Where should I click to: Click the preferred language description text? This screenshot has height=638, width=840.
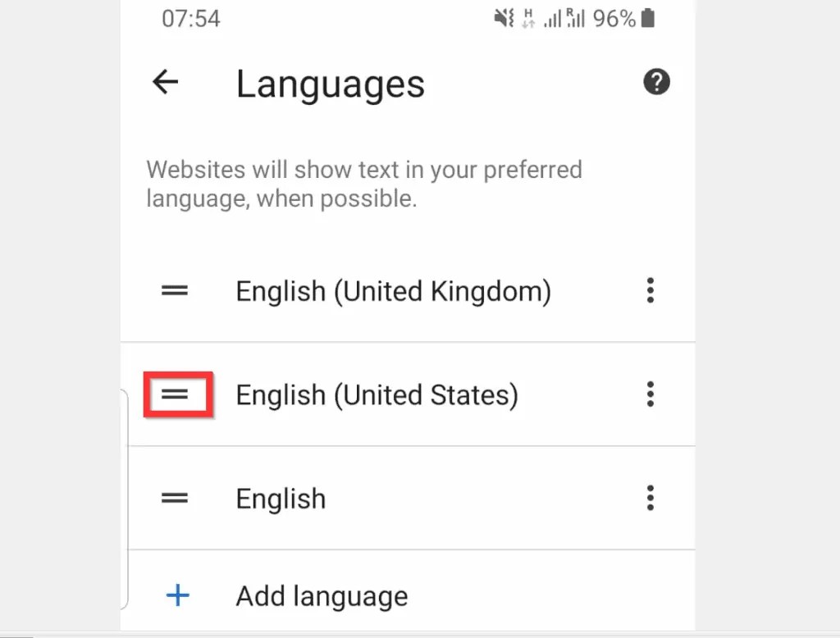(364, 184)
